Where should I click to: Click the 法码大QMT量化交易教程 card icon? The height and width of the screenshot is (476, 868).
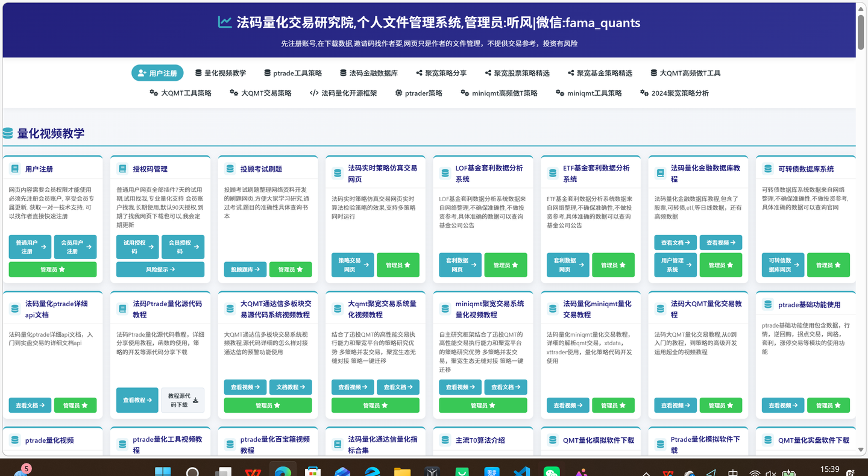pos(660,309)
